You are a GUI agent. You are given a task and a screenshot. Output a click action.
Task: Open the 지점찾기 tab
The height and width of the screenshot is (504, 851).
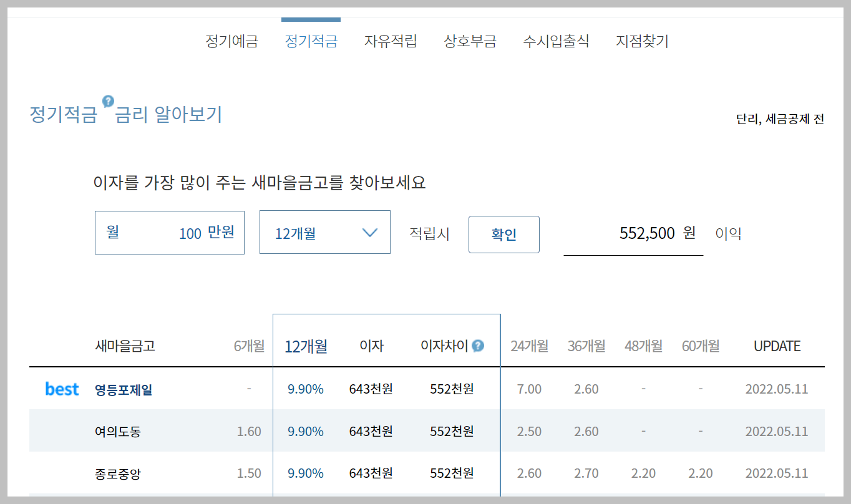642,42
